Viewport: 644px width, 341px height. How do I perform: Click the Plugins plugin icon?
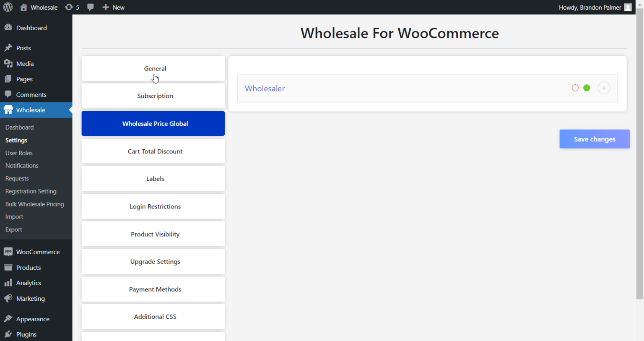click(8, 334)
